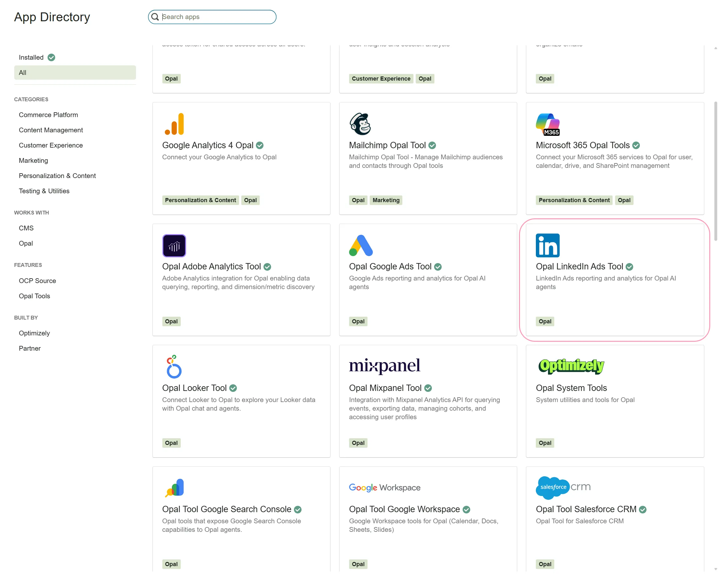This screenshot has width=728, height=588.
Task: Open the Microsoft 365 Opal Tools title
Action: coord(583,145)
